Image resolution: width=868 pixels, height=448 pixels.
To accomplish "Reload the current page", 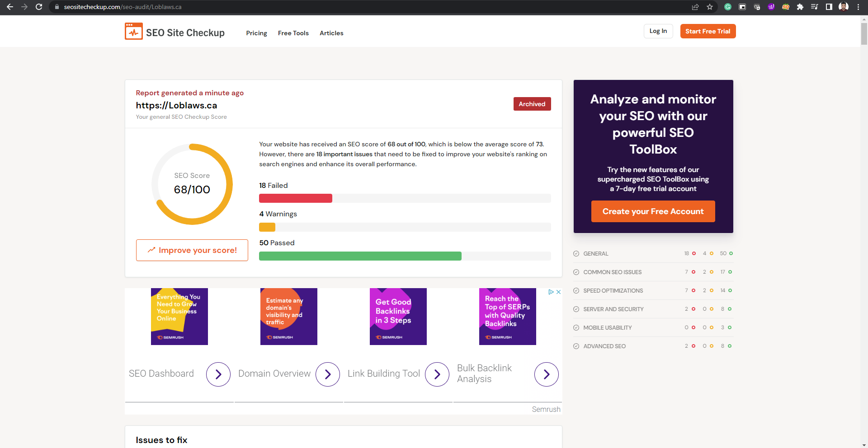I will tap(39, 7).
